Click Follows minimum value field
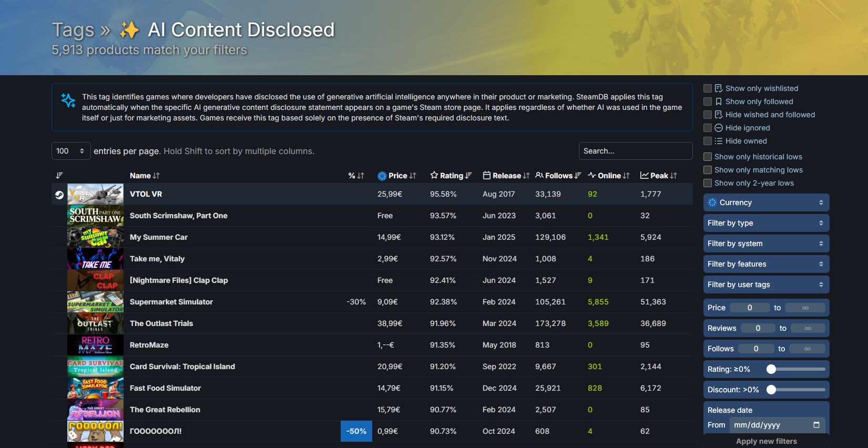This screenshot has height=448, width=868. (x=756, y=349)
